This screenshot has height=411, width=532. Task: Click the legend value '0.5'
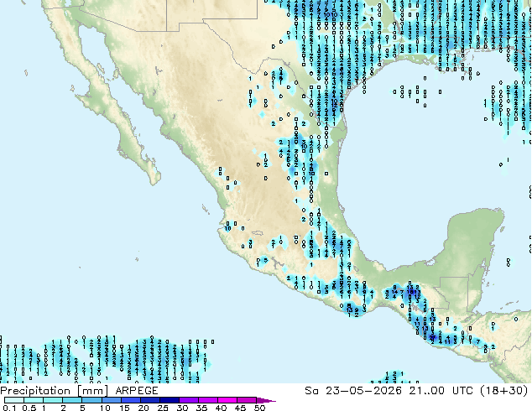[29, 408]
